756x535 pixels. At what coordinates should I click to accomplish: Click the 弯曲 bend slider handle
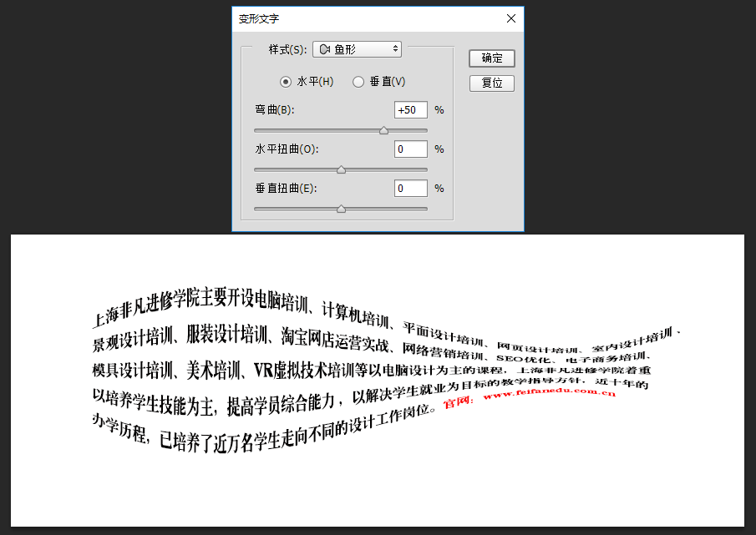(x=383, y=130)
